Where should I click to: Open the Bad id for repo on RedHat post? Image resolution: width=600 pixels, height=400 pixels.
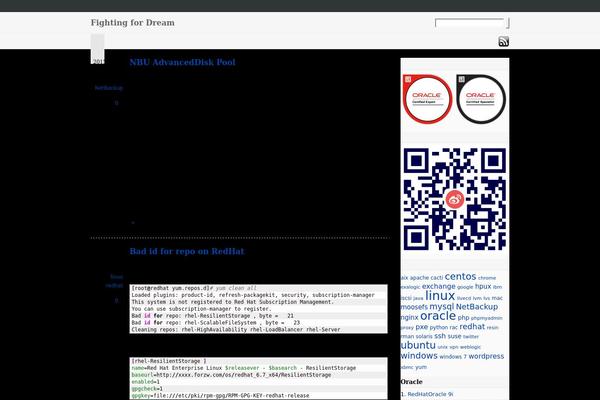point(187,251)
